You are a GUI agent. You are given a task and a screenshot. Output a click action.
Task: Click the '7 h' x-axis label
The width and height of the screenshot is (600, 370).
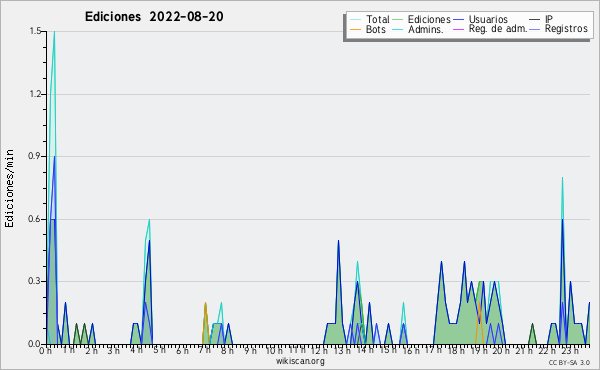pos(204,350)
